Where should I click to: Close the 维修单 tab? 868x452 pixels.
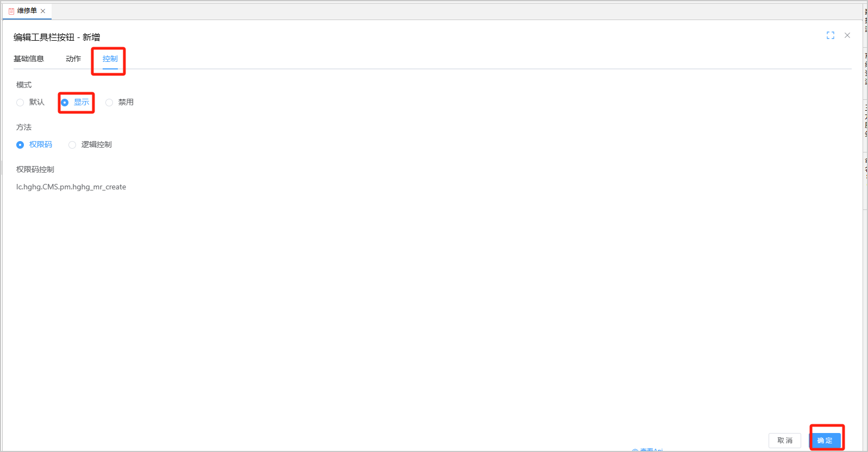click(x=43, y=11)
